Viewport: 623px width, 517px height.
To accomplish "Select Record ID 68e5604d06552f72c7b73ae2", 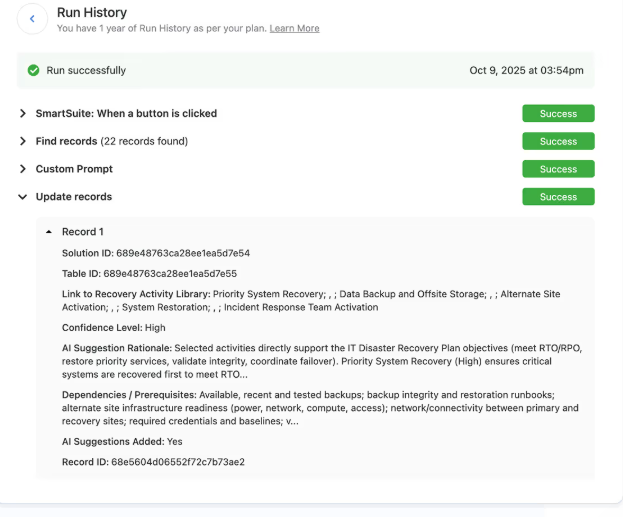I will click(153, 462).
